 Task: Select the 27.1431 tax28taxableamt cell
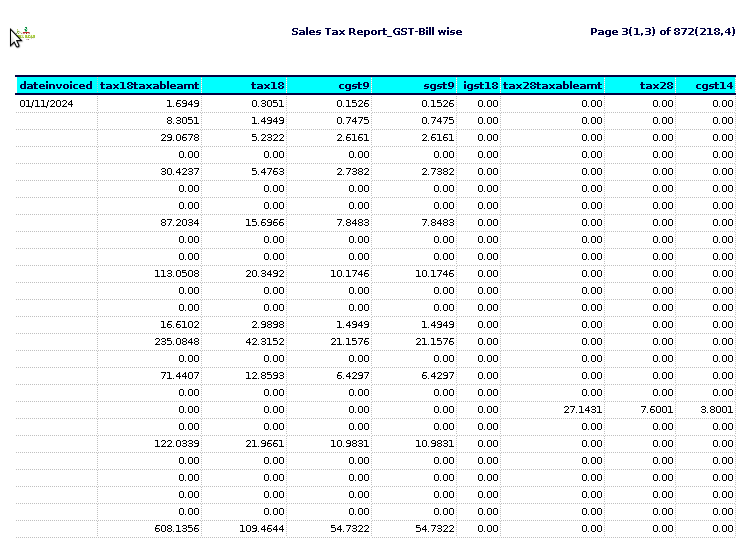(583, 410)
